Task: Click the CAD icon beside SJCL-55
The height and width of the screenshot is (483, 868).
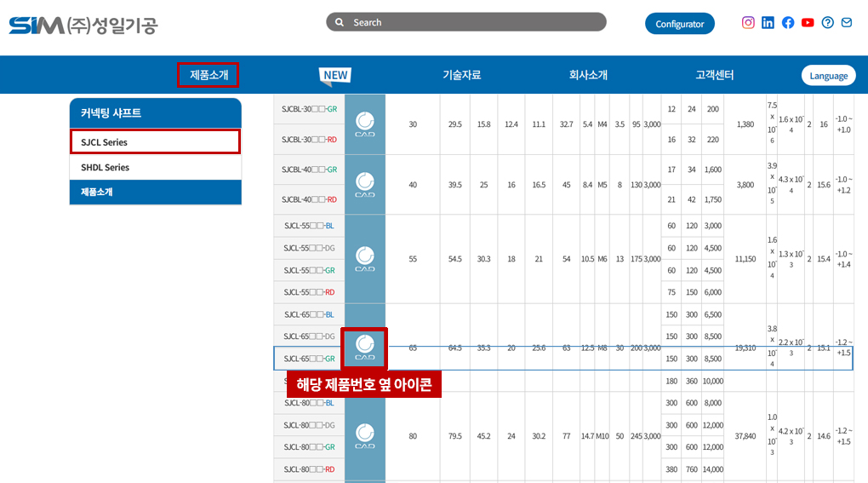Action: [364, 259]
